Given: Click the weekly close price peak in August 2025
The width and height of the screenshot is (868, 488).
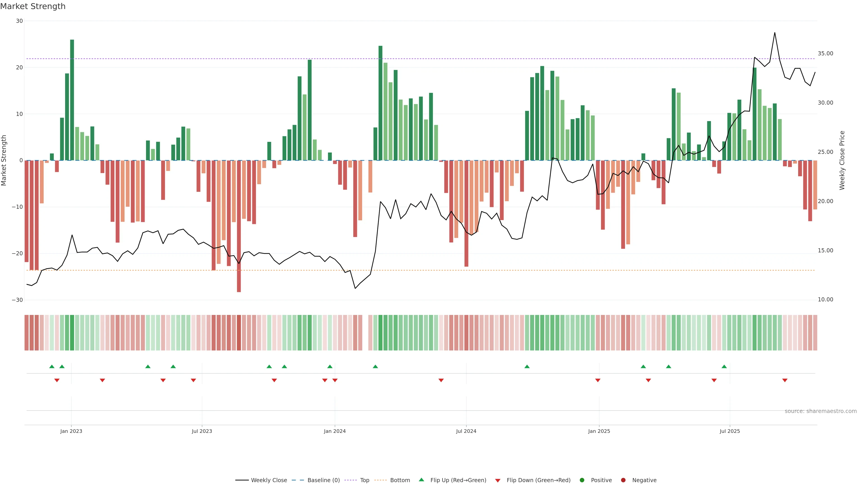Looking at the screenshot, I should 775,33.
